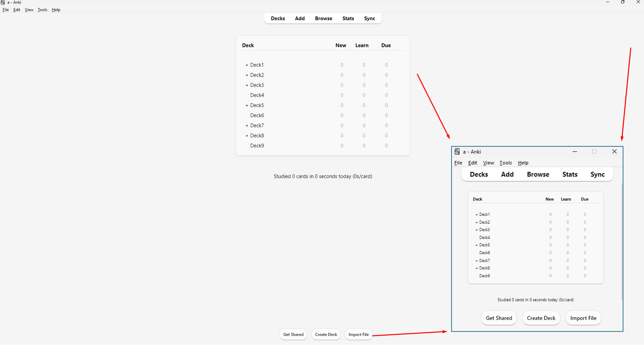Click Add in the large window toolbar
This screenshot has height=345, width=644.
300,18
